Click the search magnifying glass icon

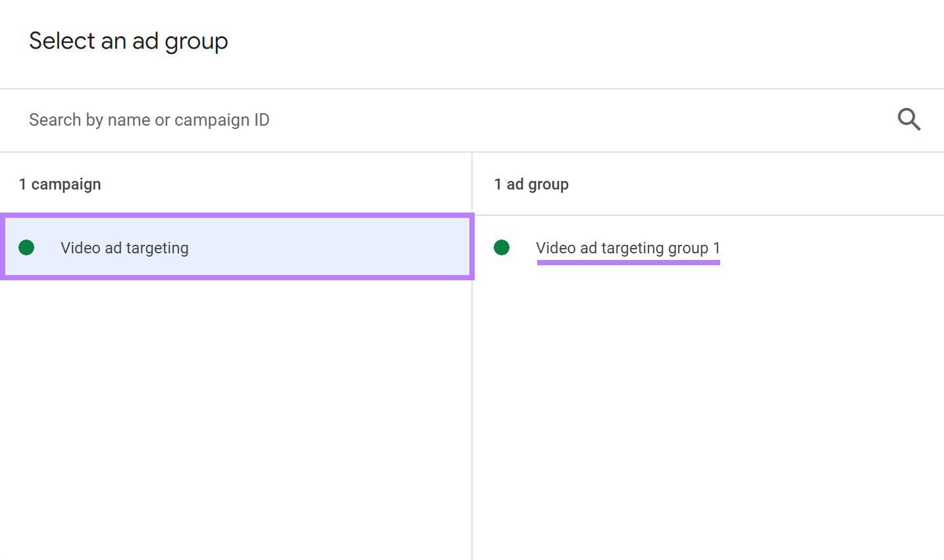pos(908,119)
